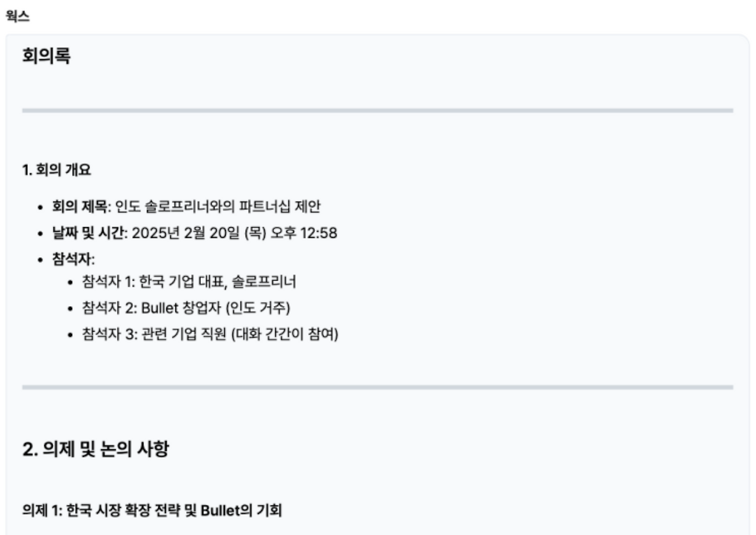The height and width of the screenshot is (535, 756).
Task: Click the text 한국 기업 대표, 솔로프리너
Action: [x=218, y=282]
